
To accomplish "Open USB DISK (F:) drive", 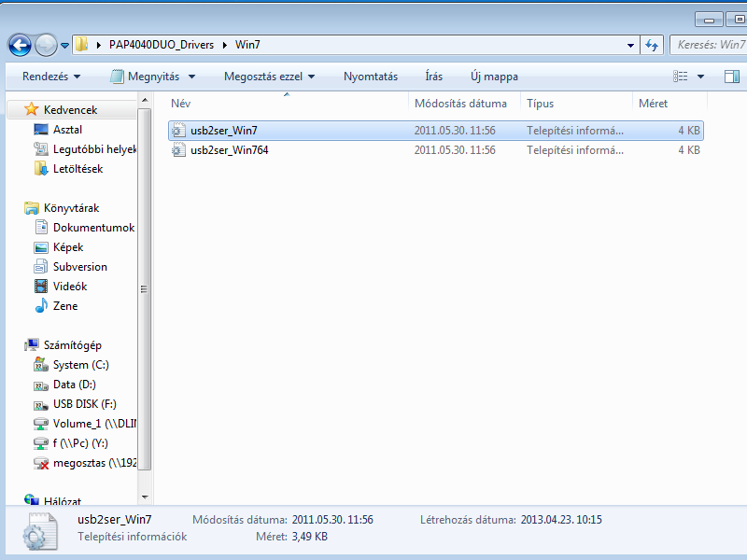I will [x=84, y=404].
